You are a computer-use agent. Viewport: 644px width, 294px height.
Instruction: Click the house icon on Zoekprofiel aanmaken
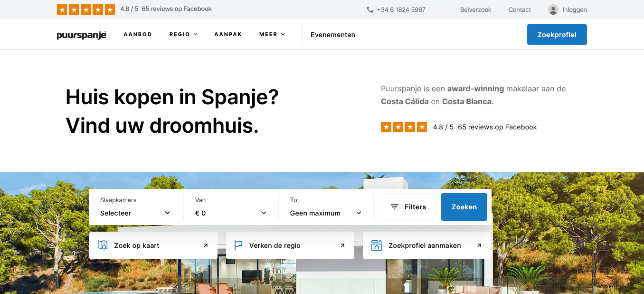click(377, 245)
